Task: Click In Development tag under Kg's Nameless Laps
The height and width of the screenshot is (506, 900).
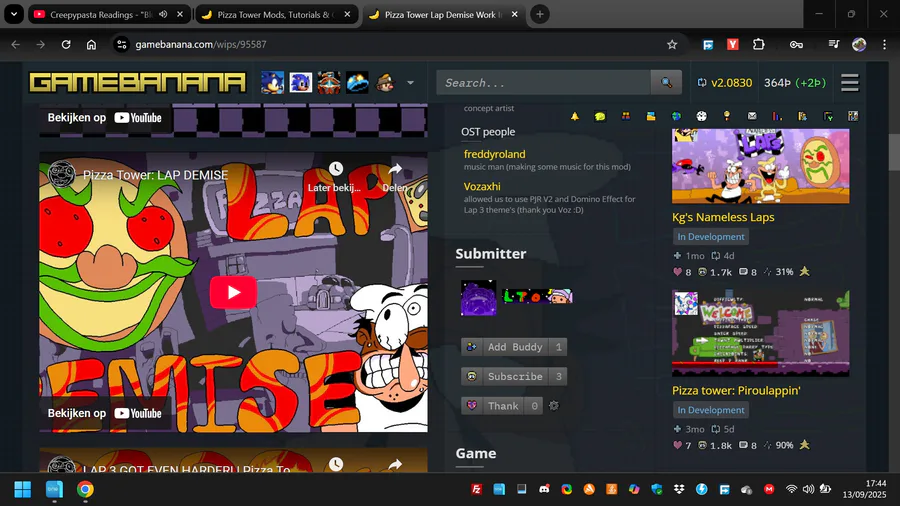Action: [x=711, y=236]
